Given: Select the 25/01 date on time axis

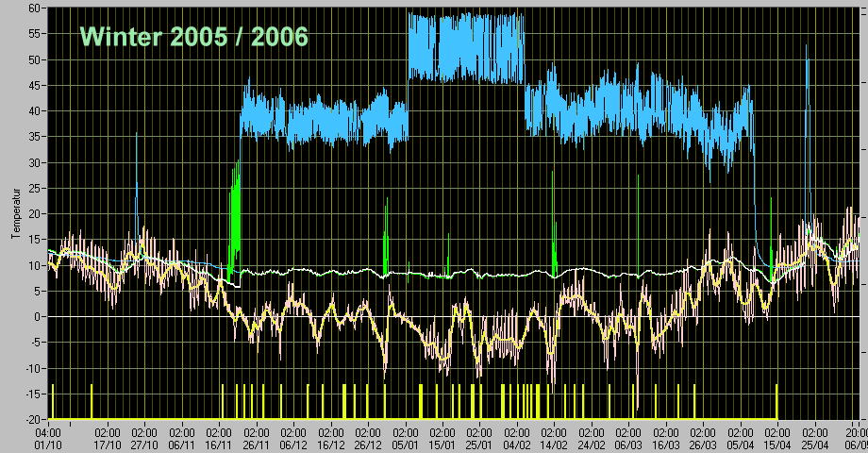Looking at the screenshot, I should click(480, 444).
